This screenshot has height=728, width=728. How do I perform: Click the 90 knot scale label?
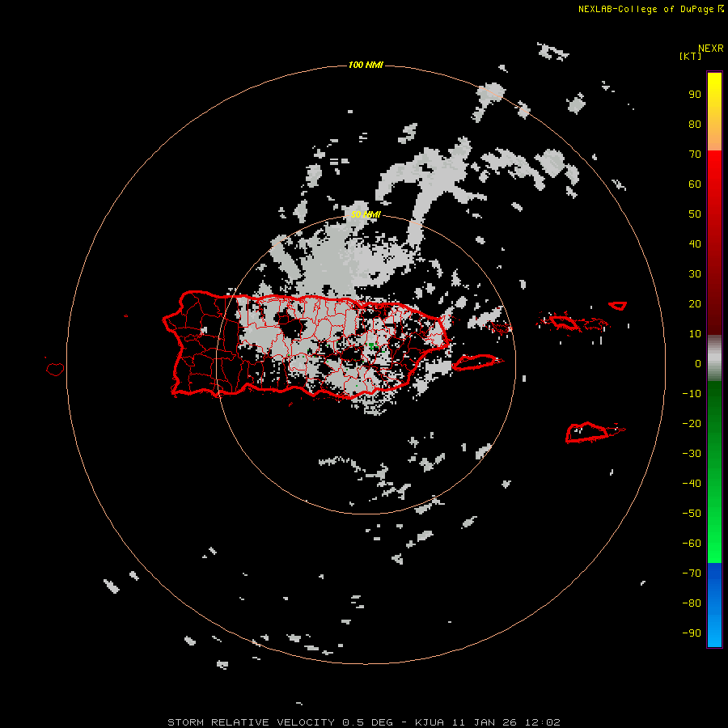coord(695,95)
